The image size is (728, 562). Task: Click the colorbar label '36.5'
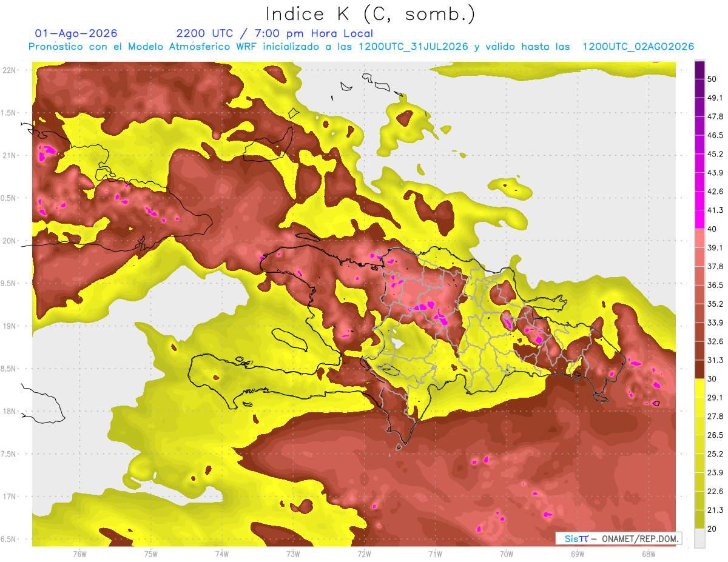716,285
